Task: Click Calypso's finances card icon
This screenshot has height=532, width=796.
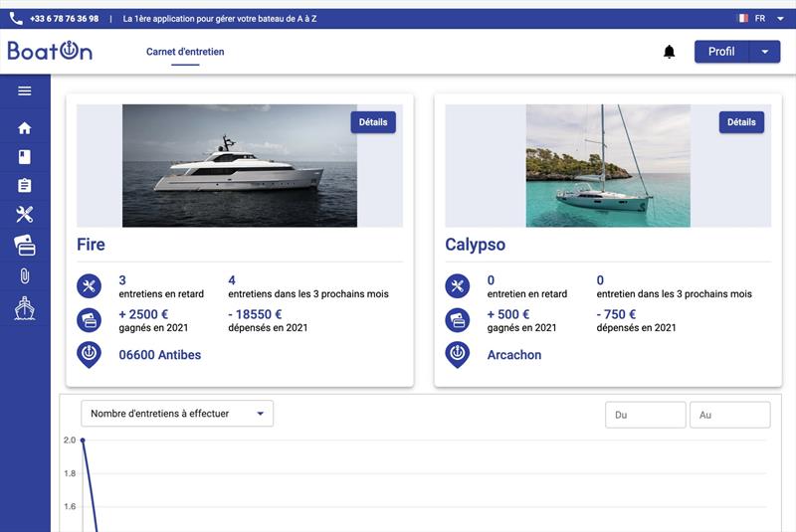Action: 458,320
